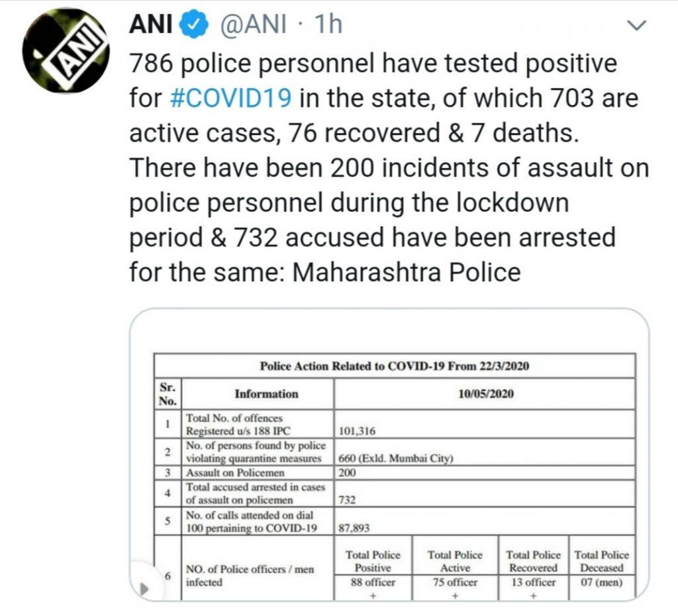This screenshot has width=678, height=616.
Task: Click the ANI display name
Action: click(152, 25)
